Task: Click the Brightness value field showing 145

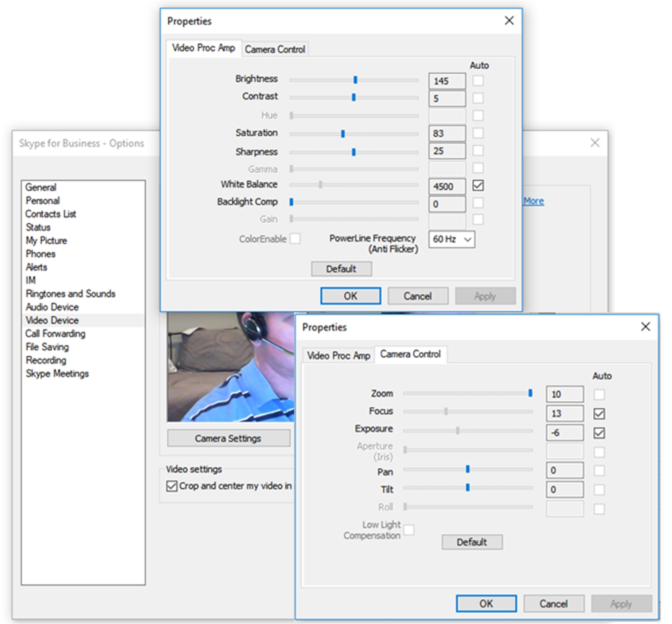Action: coord(447,81)
